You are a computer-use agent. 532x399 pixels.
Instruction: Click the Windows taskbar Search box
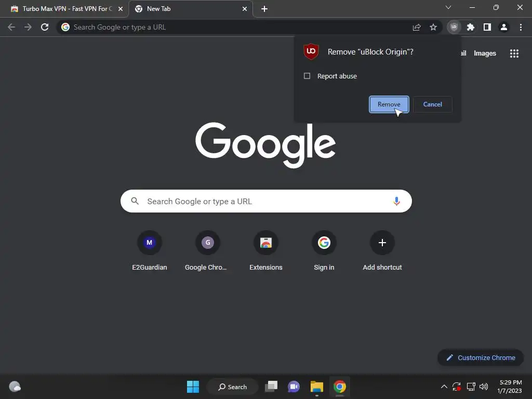232,387
